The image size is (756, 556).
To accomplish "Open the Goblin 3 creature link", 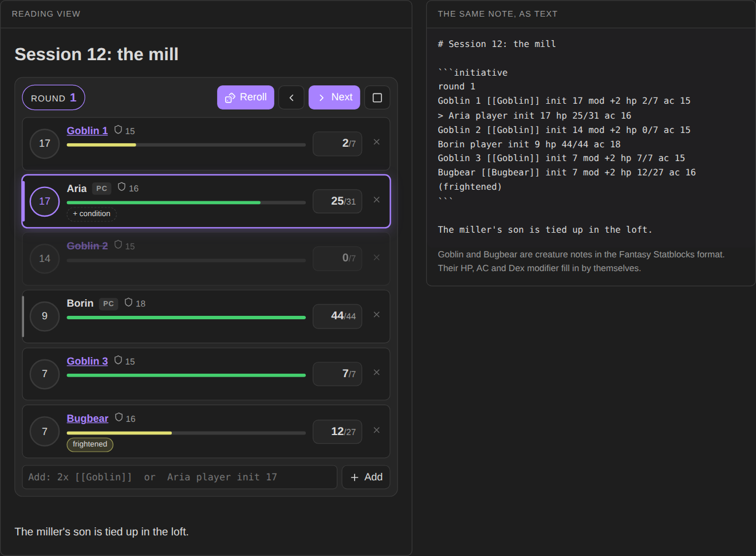I will click(x=87, y=361).
